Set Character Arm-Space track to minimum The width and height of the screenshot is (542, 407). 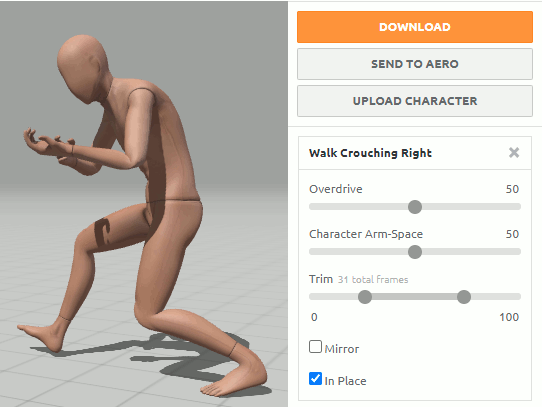tap(311, 252)
